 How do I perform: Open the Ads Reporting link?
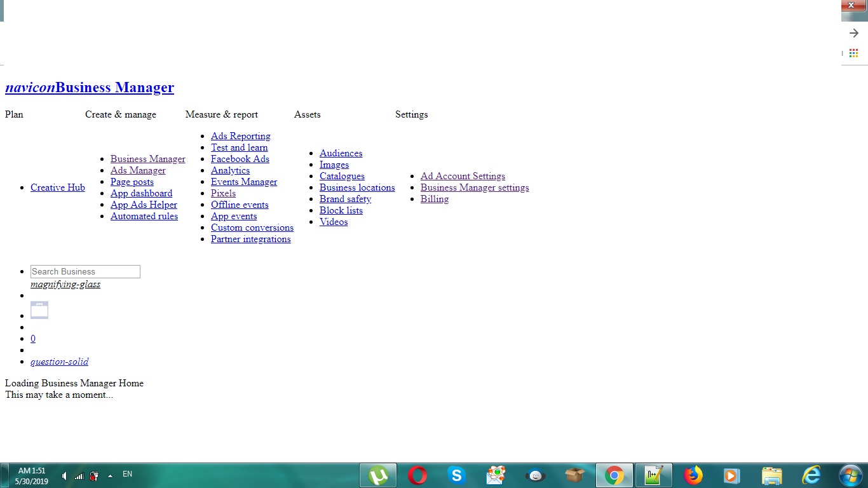coord(241,136)
